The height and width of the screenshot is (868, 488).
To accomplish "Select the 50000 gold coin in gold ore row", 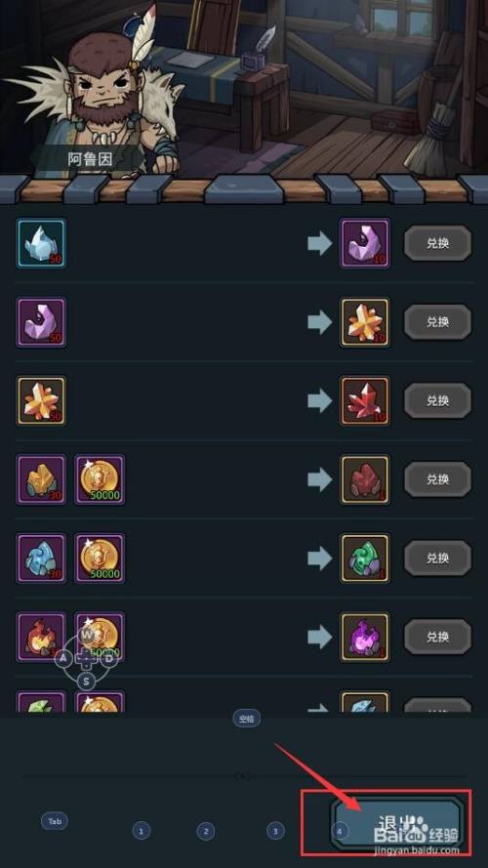I will pos(100,479).
